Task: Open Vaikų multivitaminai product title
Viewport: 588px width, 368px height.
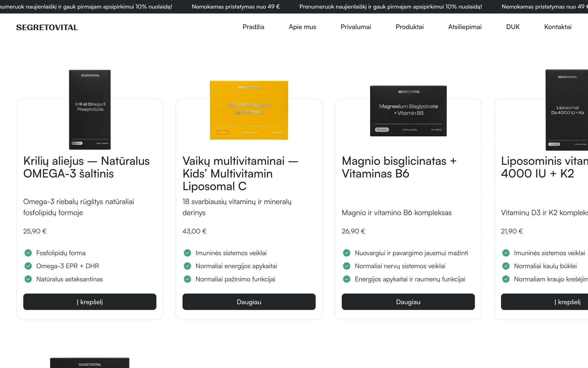Action: 240,174
